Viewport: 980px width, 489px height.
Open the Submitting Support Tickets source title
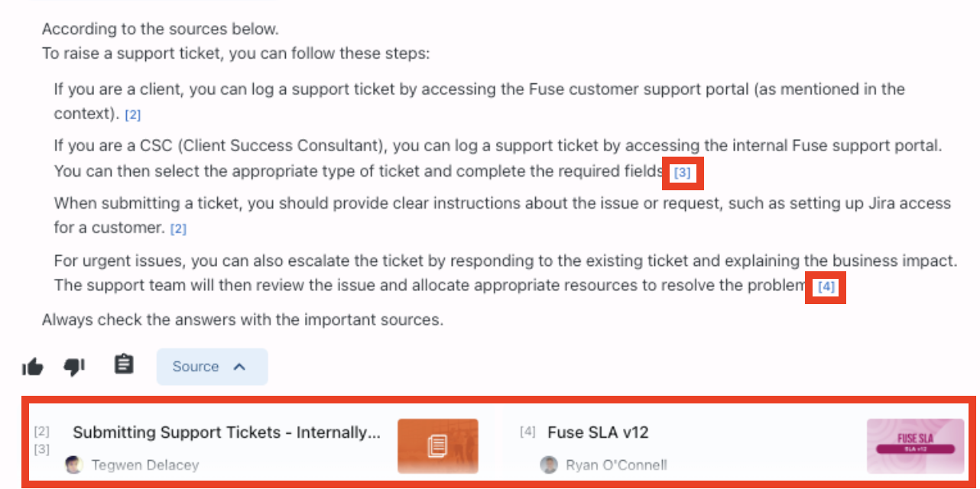[226, 432]
